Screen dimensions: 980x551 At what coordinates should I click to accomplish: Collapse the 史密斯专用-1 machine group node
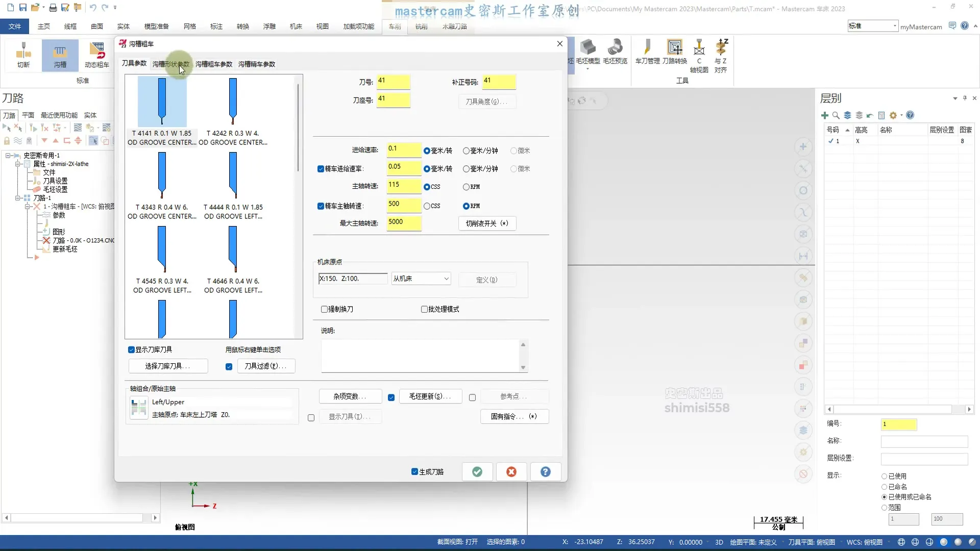[9, 156]
